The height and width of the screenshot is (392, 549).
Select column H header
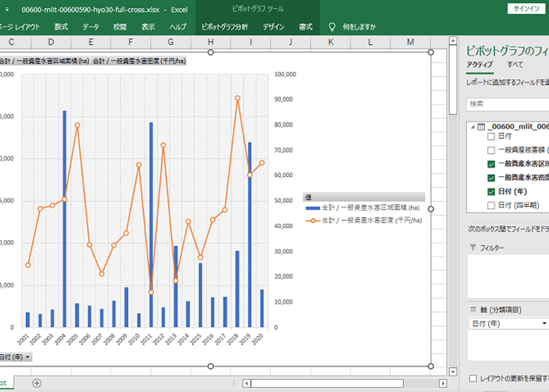point(211,42)
